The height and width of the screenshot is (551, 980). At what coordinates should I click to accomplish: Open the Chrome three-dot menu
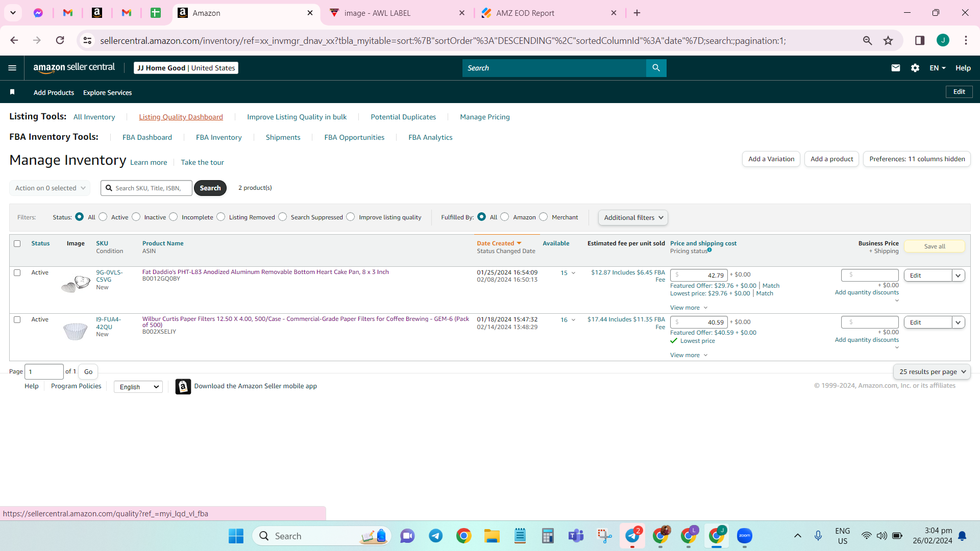[966, 40]
